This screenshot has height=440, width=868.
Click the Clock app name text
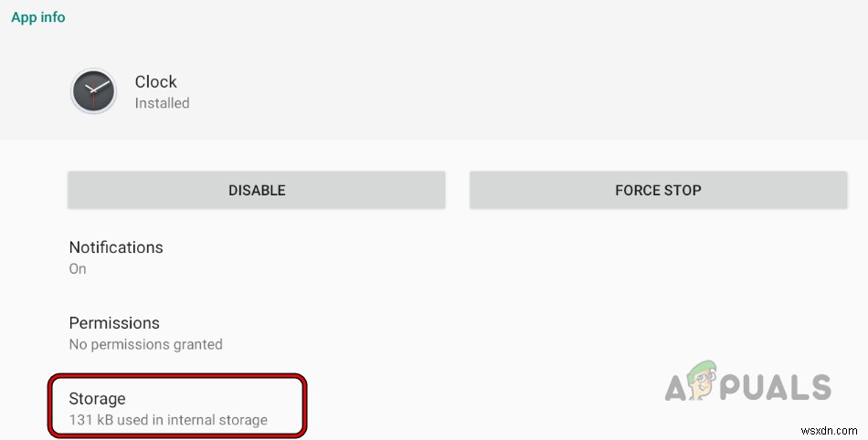(x=156, y=82)
